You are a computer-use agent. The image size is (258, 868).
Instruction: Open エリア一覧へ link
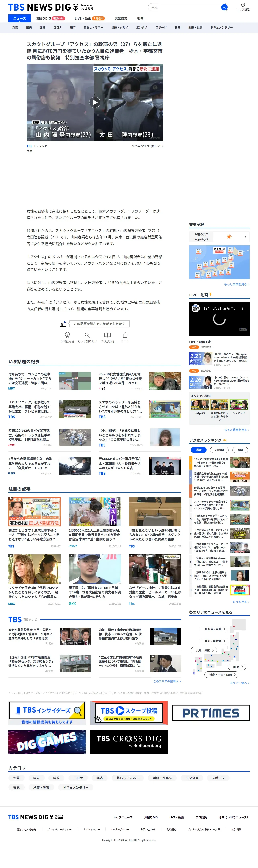(240, 683)
